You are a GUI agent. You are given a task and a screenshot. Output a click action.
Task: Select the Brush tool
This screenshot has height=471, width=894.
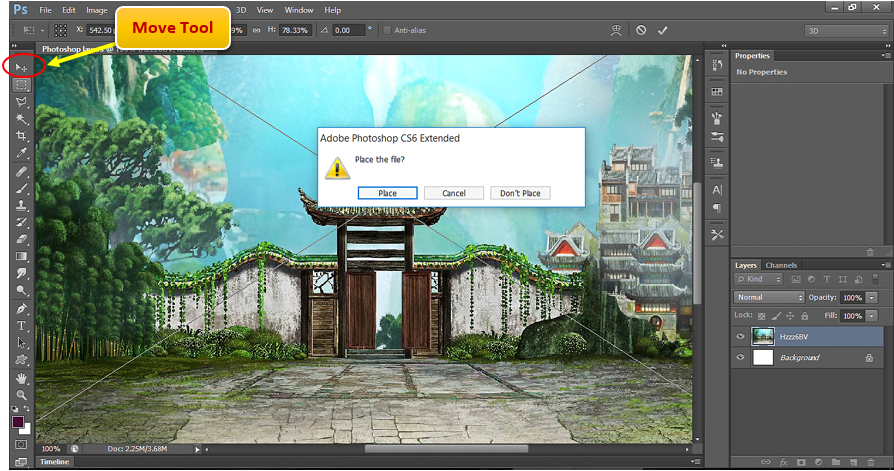click(21, 188)
